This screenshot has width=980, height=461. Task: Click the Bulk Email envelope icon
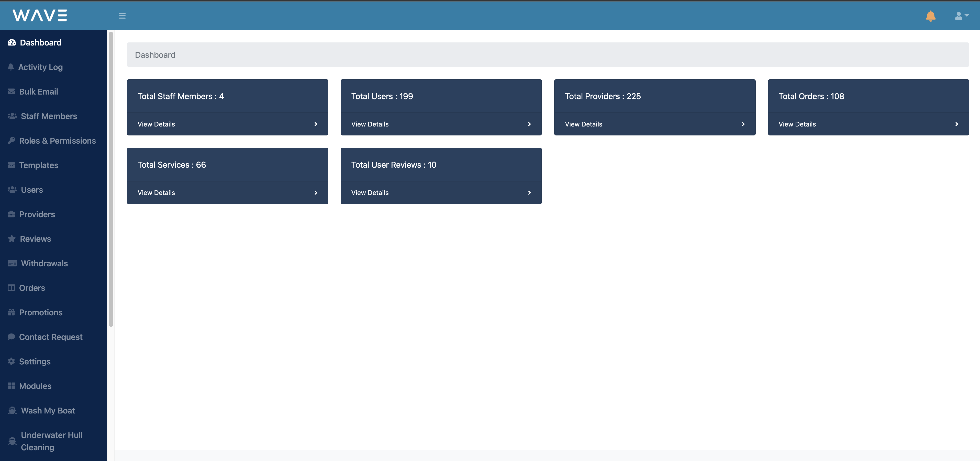pyautogui.click(x=12, y=91)
